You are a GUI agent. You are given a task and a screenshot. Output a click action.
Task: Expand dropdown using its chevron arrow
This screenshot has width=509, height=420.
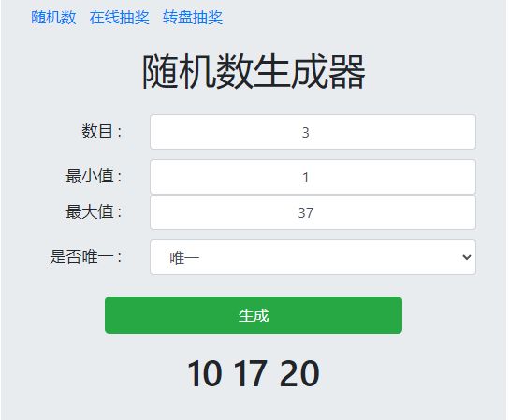click(467, 257)
